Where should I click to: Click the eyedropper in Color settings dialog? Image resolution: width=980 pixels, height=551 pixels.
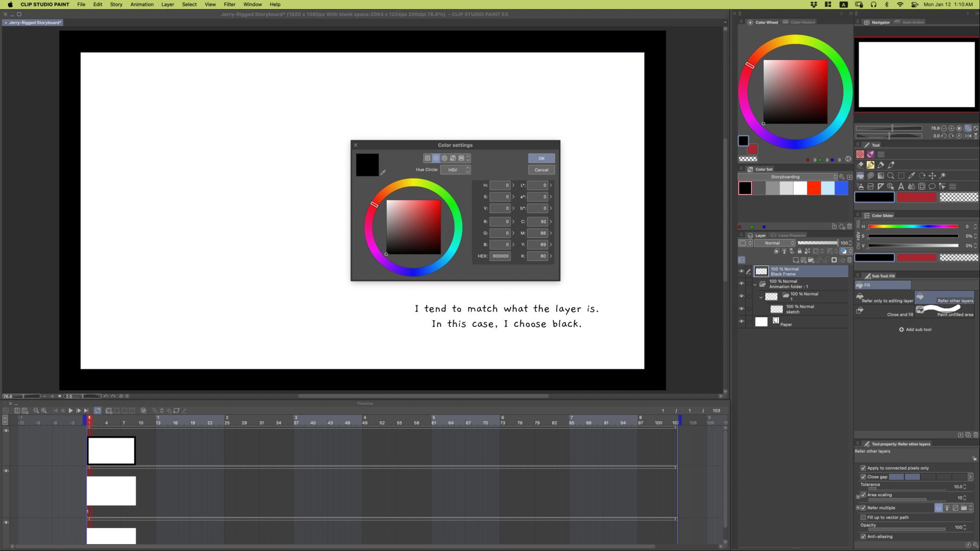tap(383, 172)
